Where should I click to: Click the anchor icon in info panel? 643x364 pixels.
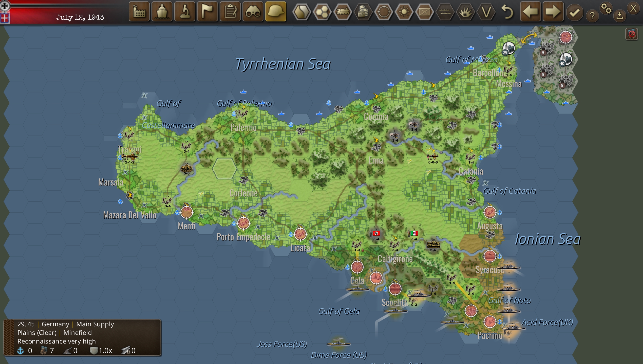click(x=20, y=351)
